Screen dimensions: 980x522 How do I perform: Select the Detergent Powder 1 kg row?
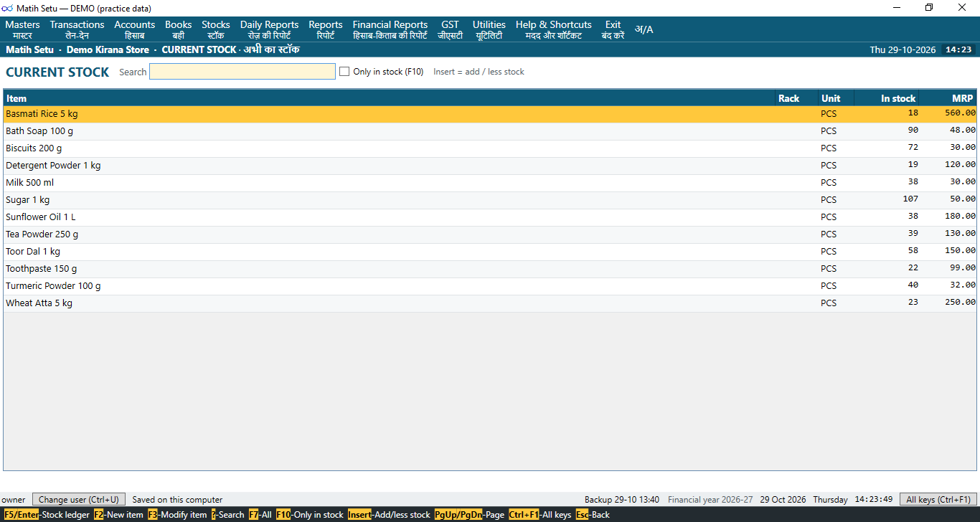click(490, 166)
